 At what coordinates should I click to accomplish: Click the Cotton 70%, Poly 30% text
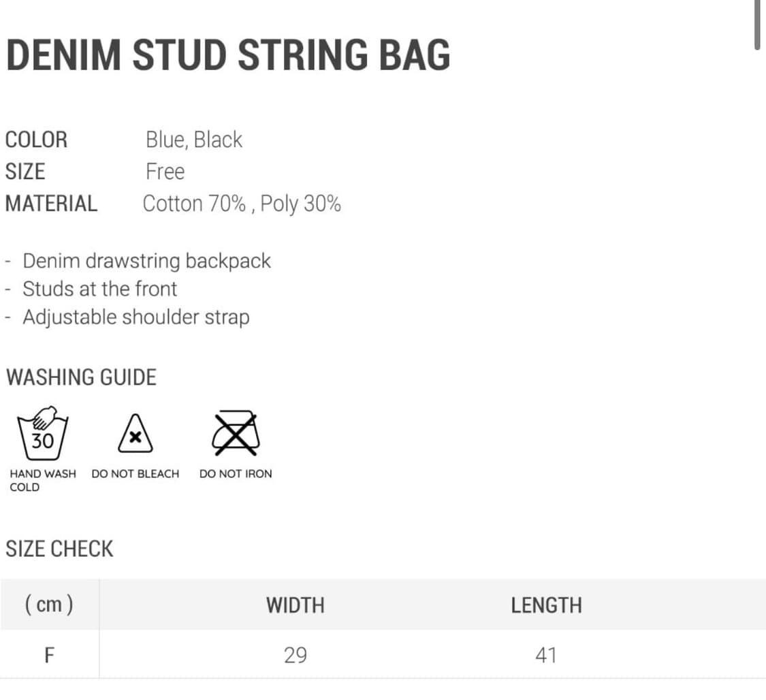242,204
